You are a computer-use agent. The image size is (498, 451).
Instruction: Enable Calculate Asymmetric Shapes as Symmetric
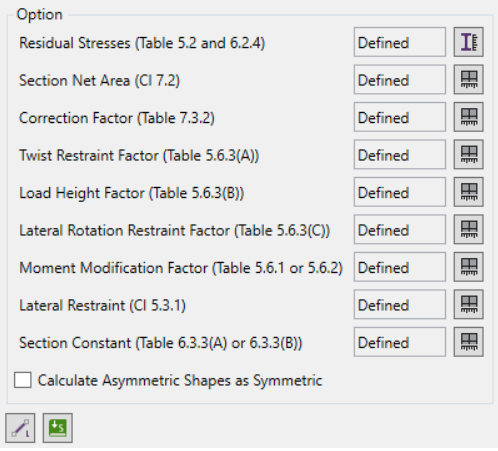pyautogui.click(x=23, y=380)
